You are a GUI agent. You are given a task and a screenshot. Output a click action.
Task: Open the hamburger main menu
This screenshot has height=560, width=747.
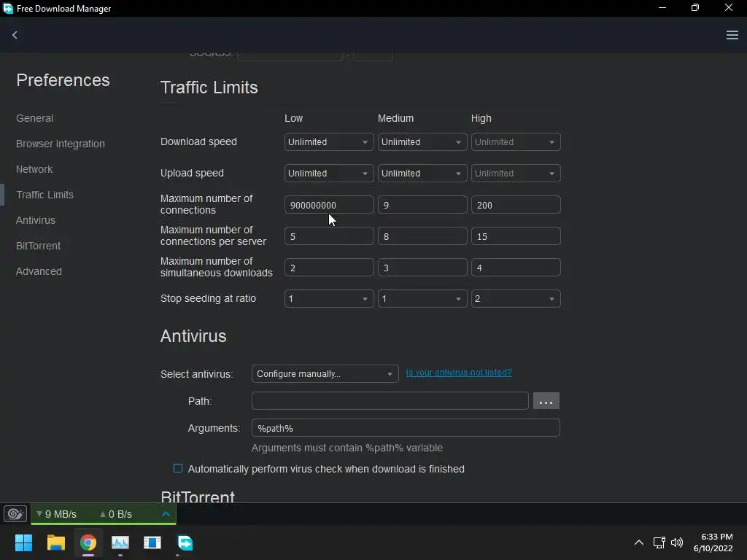732,35
